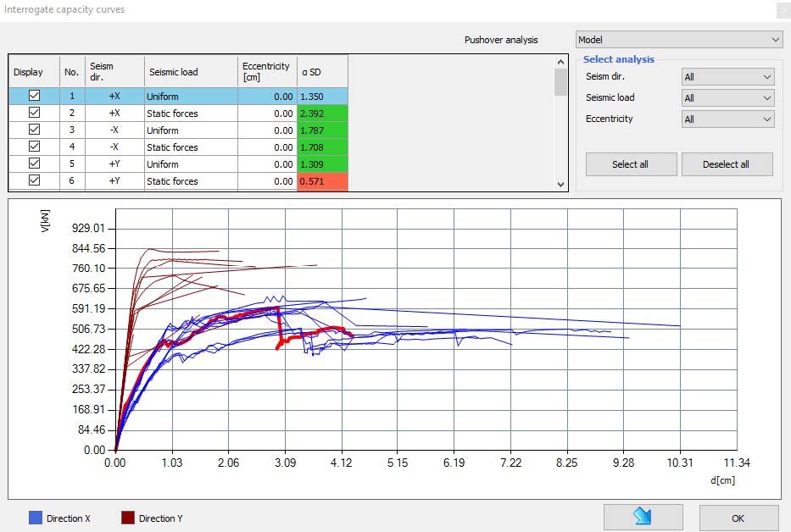Toggle display checkbox for analysis No. 3
Image resolution: width=791 pixels, height=532 pixels.
[34, 129]
